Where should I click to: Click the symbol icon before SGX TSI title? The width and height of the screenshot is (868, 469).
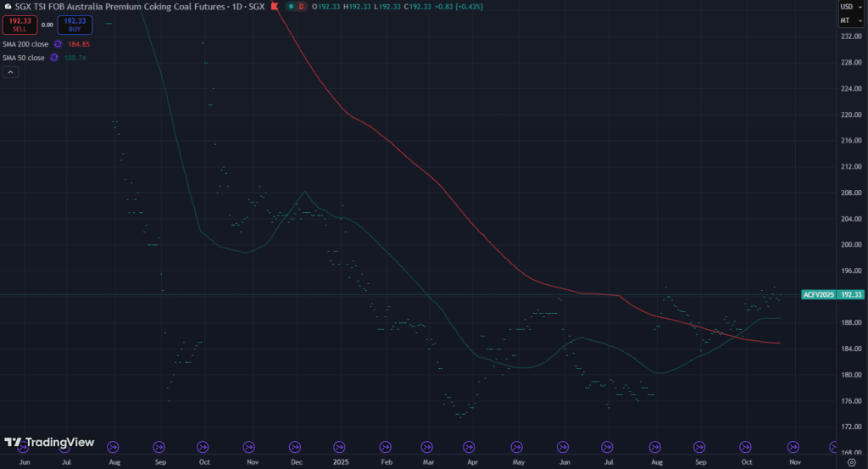(x=8, y=7)
